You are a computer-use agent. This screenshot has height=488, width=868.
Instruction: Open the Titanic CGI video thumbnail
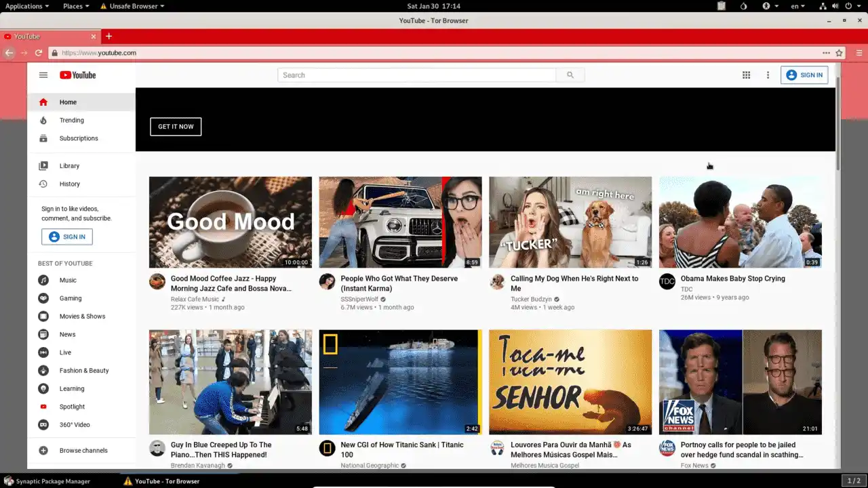pyautogui.click(x=401, y=382)
